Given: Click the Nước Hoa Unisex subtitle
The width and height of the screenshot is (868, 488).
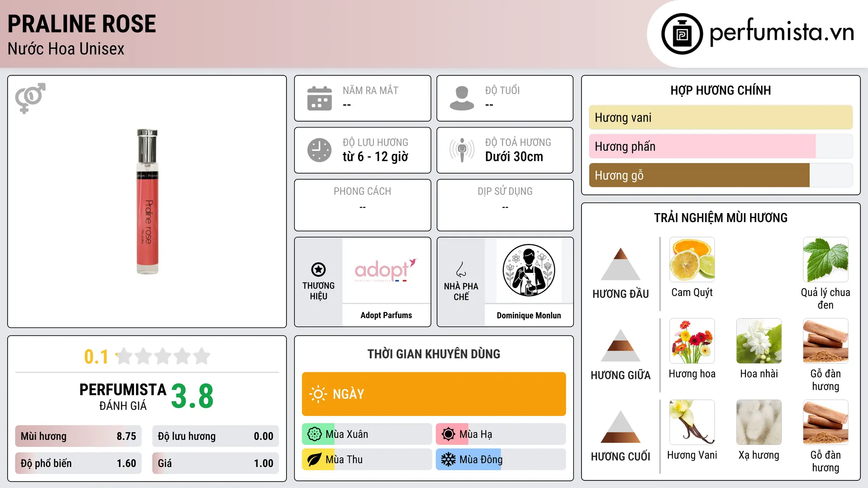Looking at the screenshot, I should (66, 49).
